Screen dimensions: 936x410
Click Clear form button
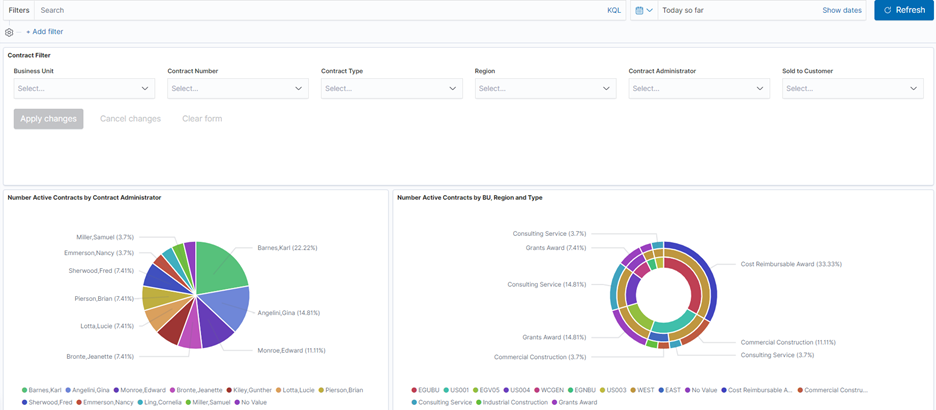pyautogui.click(x=202, y=119)
